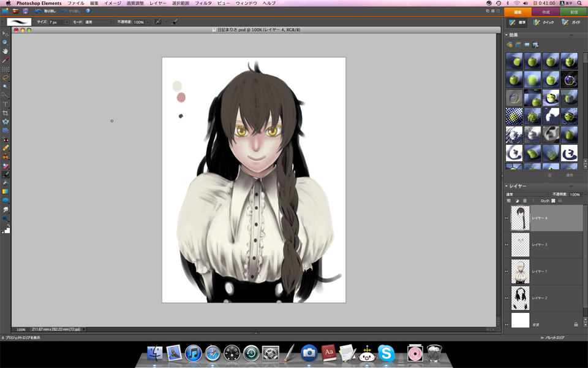Screen dimensions: 588x368
Task: Collapse the 効果 panel
Action: click(x=507, y=35)
